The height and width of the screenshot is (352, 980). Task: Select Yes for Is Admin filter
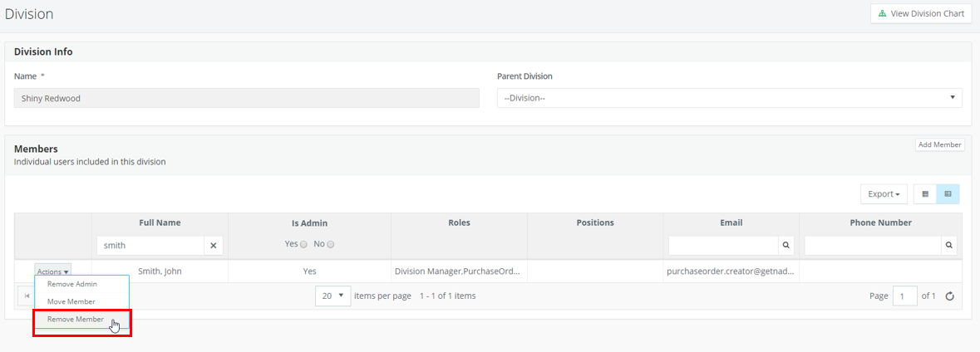tap(303, 245)
